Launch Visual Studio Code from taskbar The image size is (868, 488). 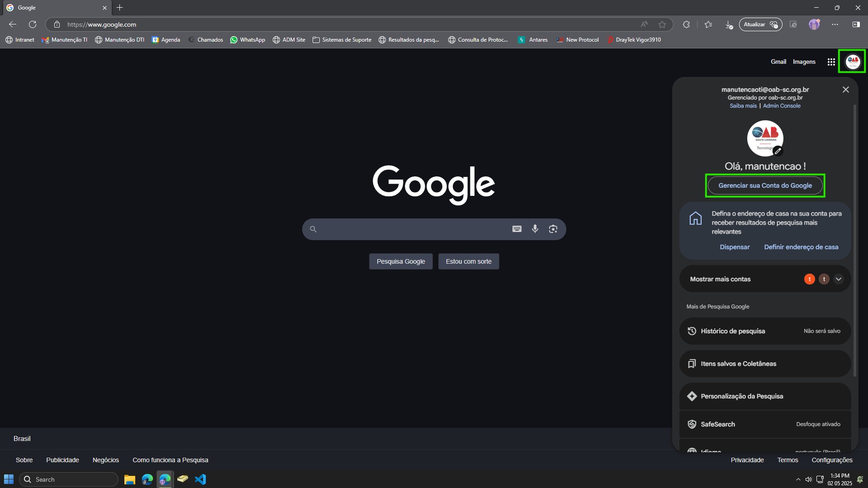(x=200, y=479)
